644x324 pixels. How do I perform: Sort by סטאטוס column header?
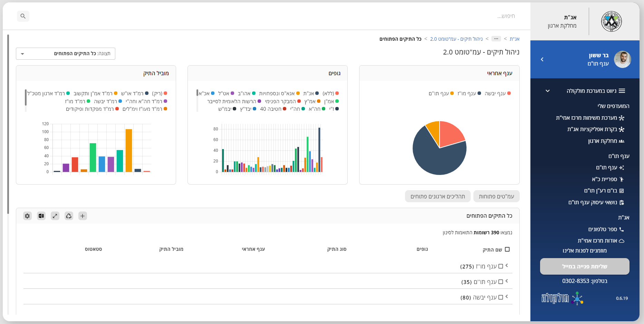coord(93,249)
